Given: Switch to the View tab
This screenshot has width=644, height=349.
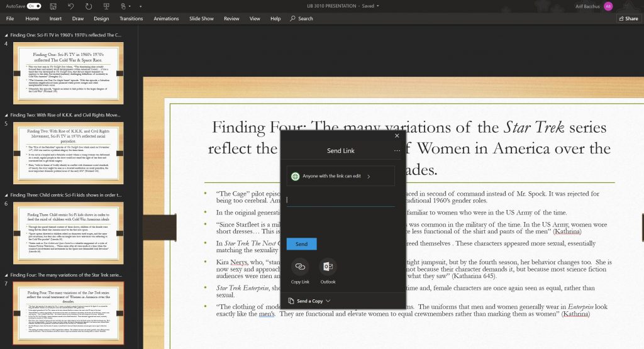Looking at the screenshot, I should pyautogui.click(x=255, y=18).
